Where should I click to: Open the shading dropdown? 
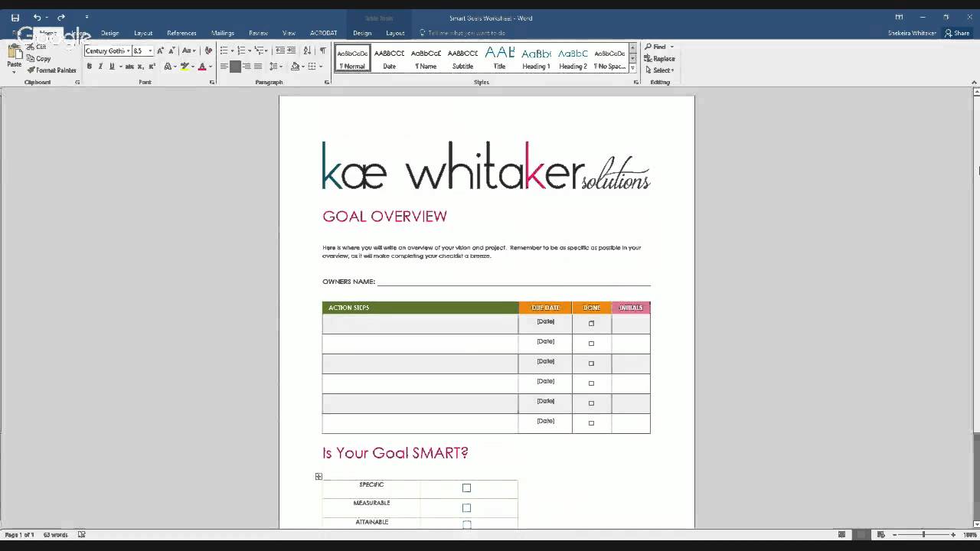tap(303, 67)
